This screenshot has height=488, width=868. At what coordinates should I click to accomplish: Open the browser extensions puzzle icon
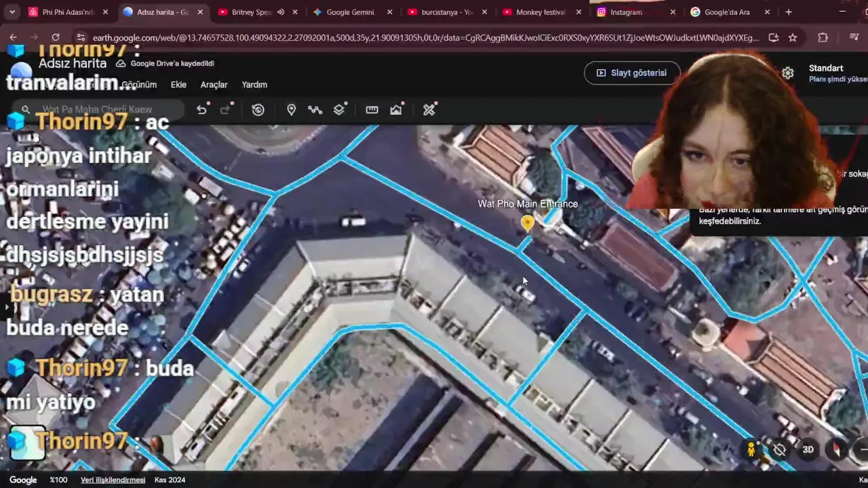pos(823,38)
